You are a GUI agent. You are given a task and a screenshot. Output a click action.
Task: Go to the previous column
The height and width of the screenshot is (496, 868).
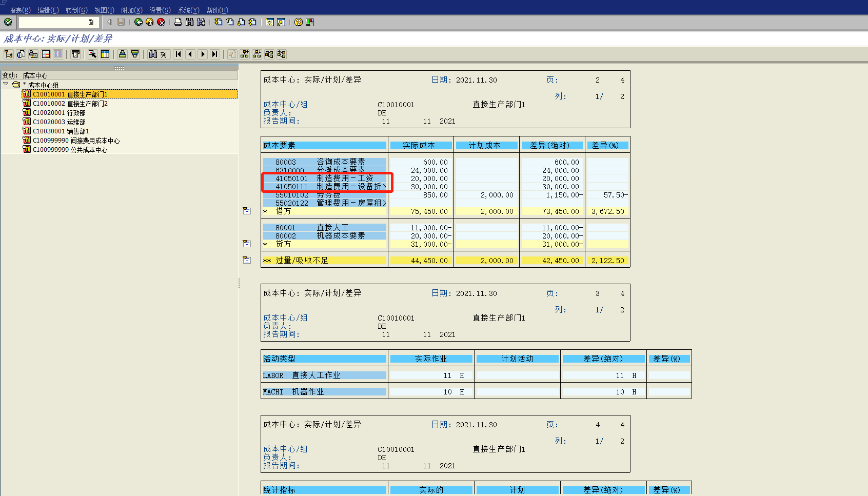click(x=190, y=54)
